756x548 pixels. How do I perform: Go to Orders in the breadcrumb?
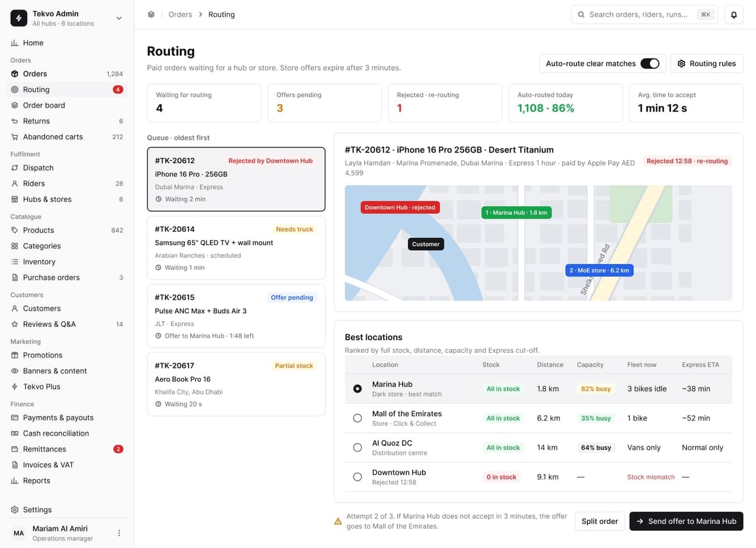tap(180, 14)
